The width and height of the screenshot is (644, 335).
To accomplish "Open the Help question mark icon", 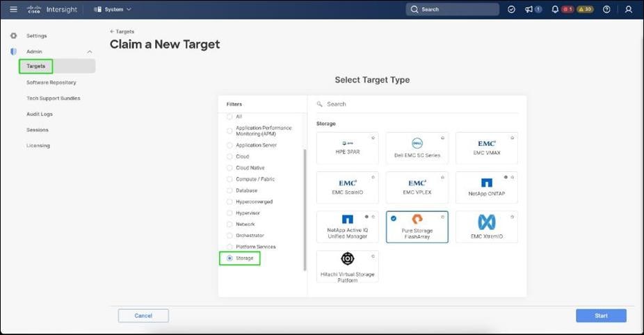I will point(606,9).
